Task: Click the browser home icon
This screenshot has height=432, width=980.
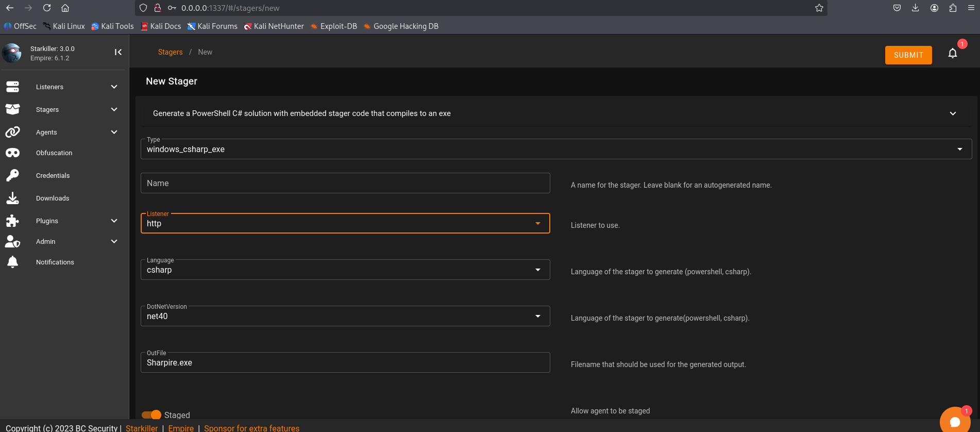Action: 65,8
